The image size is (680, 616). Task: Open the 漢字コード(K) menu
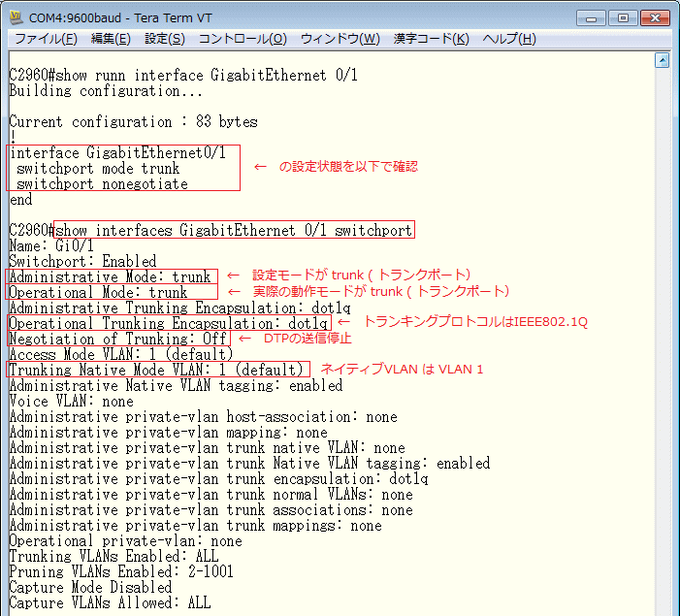pyautogui.click(x=431, y=39)
